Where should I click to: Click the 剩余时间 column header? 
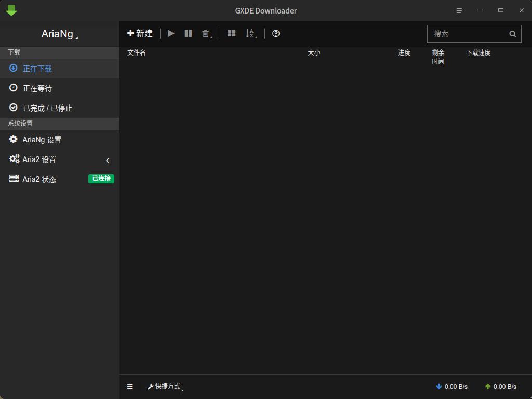click(438, 57)
